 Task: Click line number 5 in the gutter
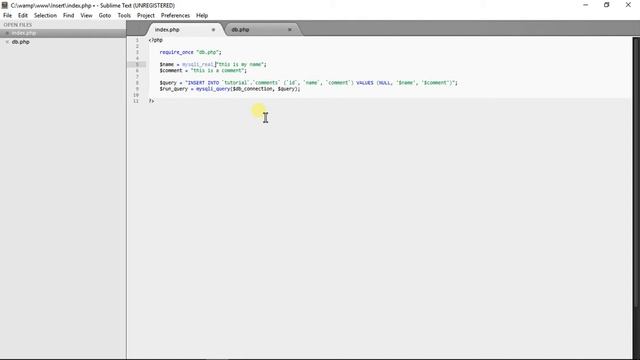tap(137, 64)
